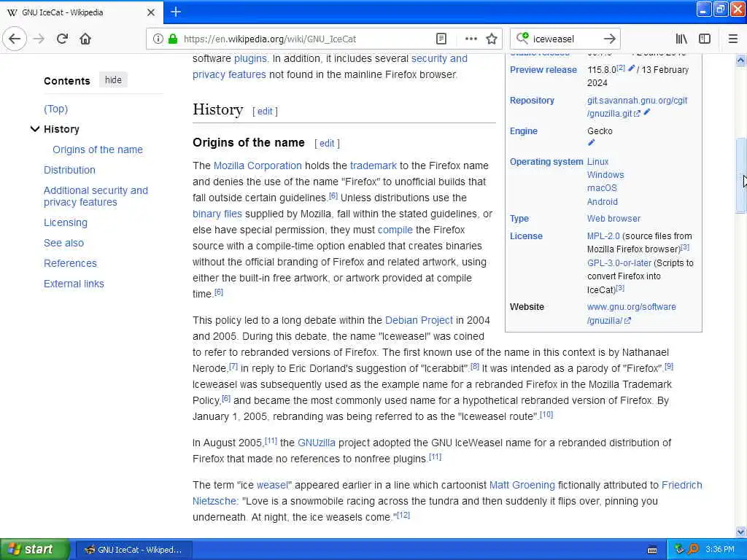Go to Licensing in the Contents list
The image size is (747, 560).
pyautogui.click(x=66, y=222)
